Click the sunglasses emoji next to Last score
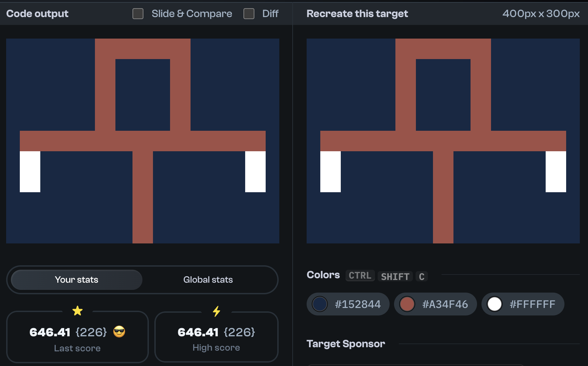The width and height of the screenshot is (588, 366). [119, 332]
